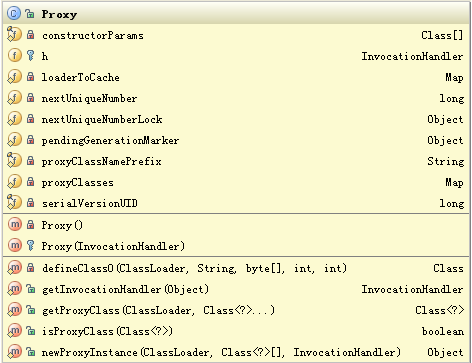This screenshot has height=363, width=472.
Task: Click the protected key icon for Proxy(InvocationHandler)
Action: pos(30,246)
